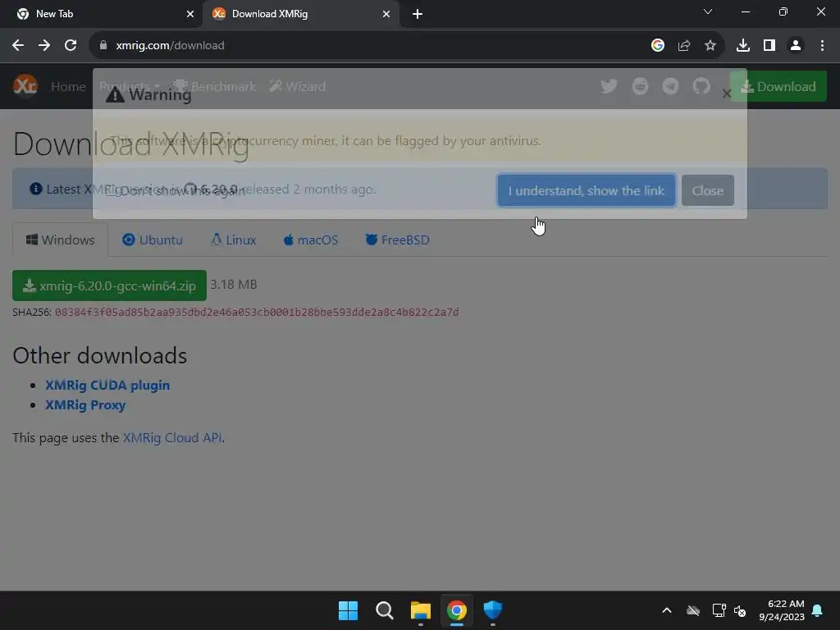Click the Close button in the Warning dialog
This screenshot has width=840, height=630.
coord(708,190)
